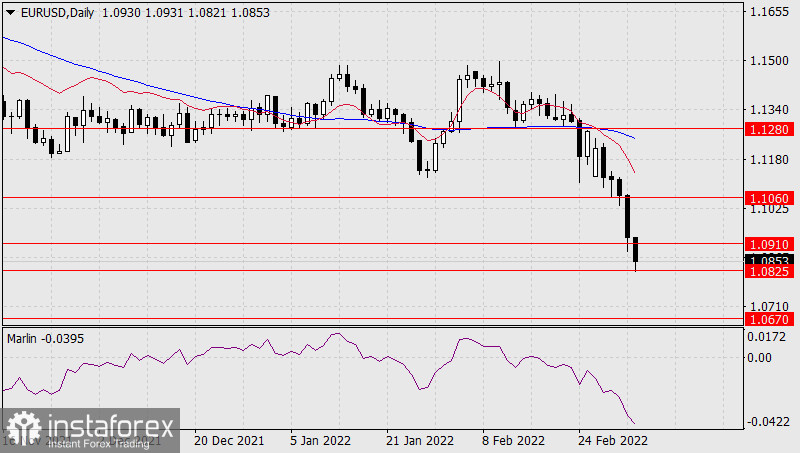The height and width of the screenshot is (453, 800).
Task: Click the triangle arrow beside EURUSD,Daily title
Action: pos(9,11)
